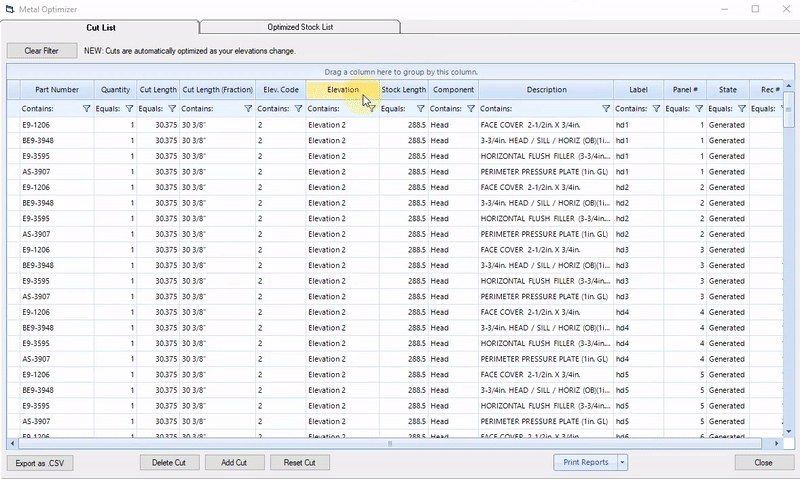Open the Label column filter funnel
800x479 pixels.
(x=656, y=109)
